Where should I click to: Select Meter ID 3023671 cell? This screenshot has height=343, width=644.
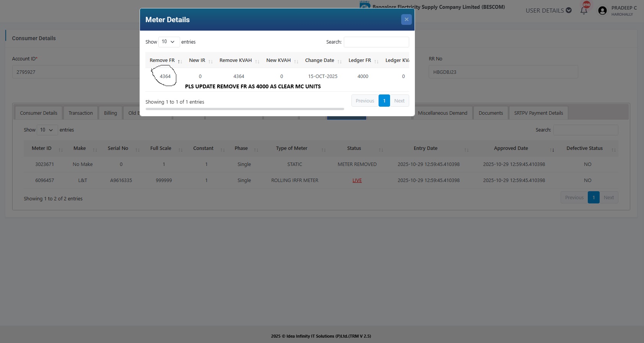[x=45, y=164]
